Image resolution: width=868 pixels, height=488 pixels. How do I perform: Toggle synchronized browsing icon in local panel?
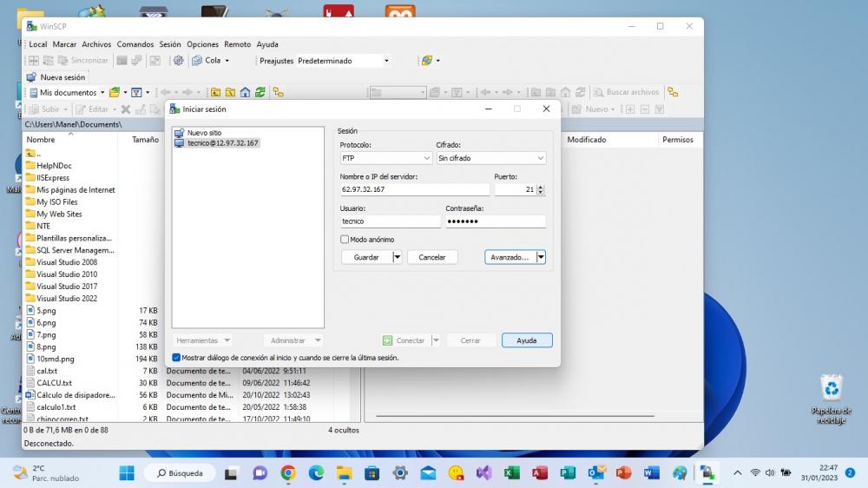279,93
